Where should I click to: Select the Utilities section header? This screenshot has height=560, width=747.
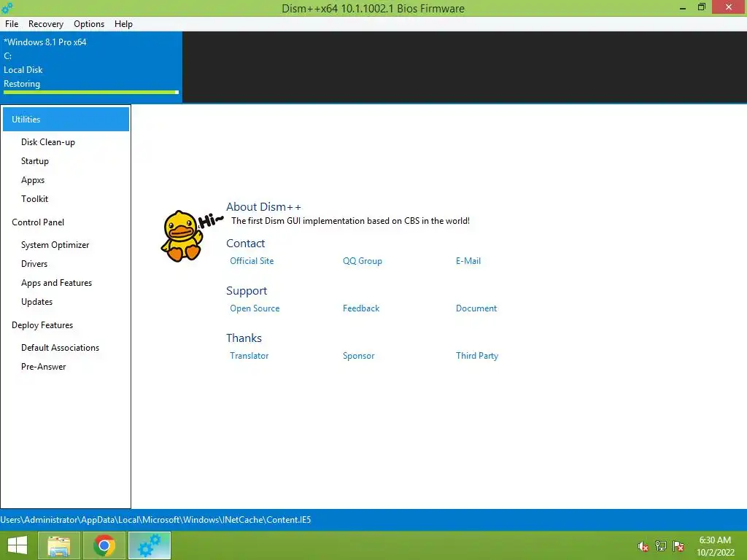(x=66, y=119)
